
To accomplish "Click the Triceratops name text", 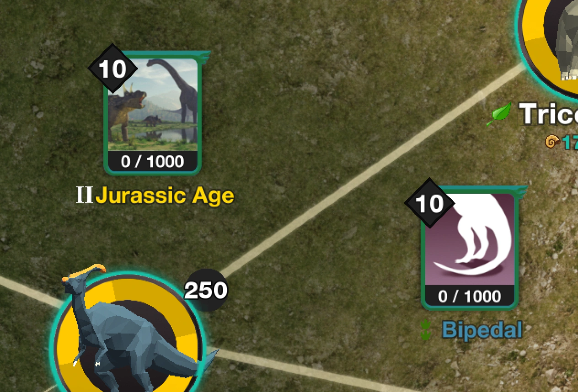I will tap(549, 113).
